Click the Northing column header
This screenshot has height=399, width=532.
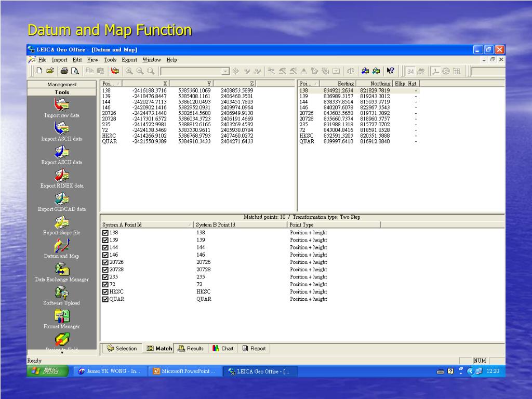[374, 84]
